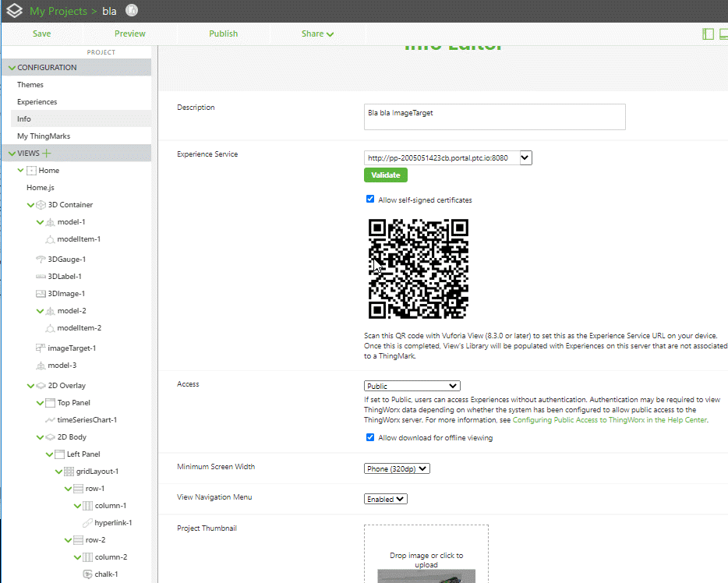Click the column-1 column icon
Viewport: 728px width, 583px height.
(x=88, y=506)
